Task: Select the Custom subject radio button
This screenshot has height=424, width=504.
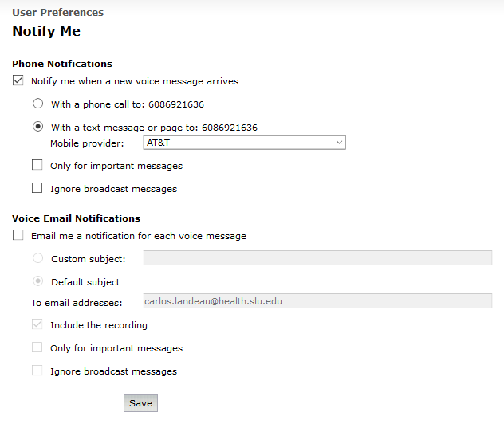Action: 38,258
